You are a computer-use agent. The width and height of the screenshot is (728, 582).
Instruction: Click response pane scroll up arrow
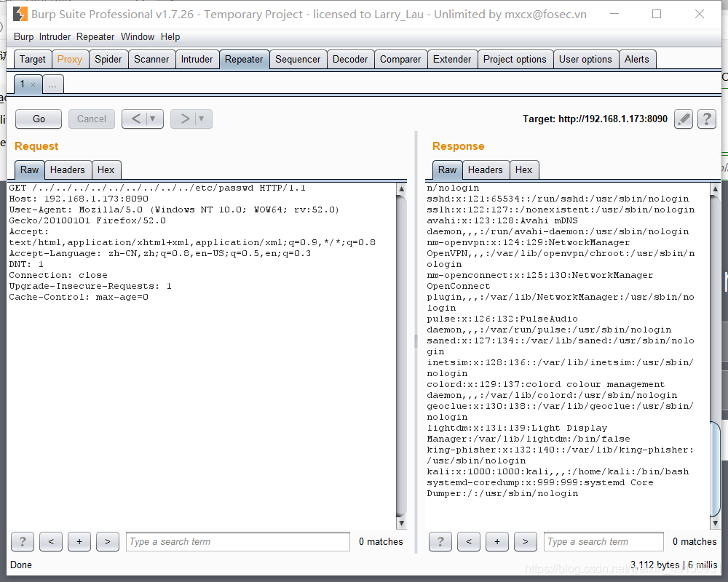715,189
